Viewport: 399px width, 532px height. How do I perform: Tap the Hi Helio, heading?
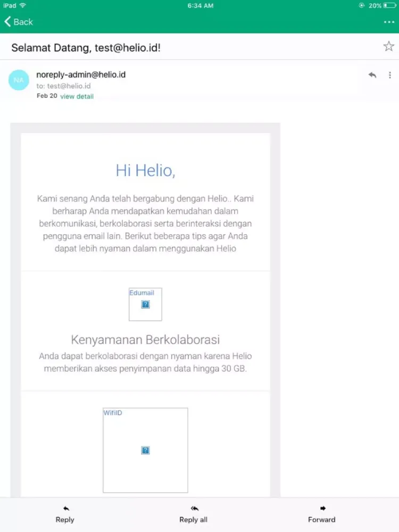[x=145, y=170]
